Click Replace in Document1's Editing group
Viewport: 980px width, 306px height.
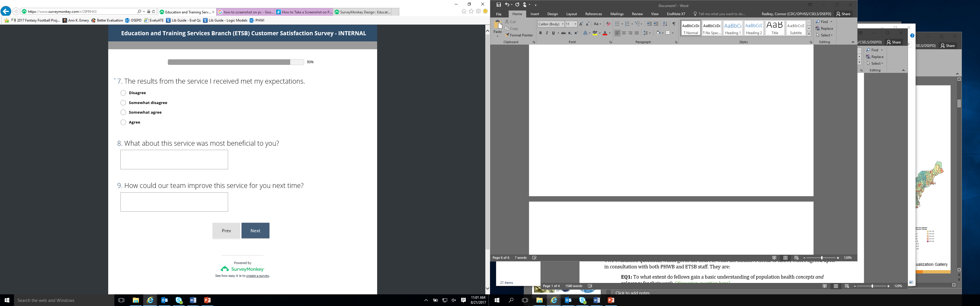[824, 29]
